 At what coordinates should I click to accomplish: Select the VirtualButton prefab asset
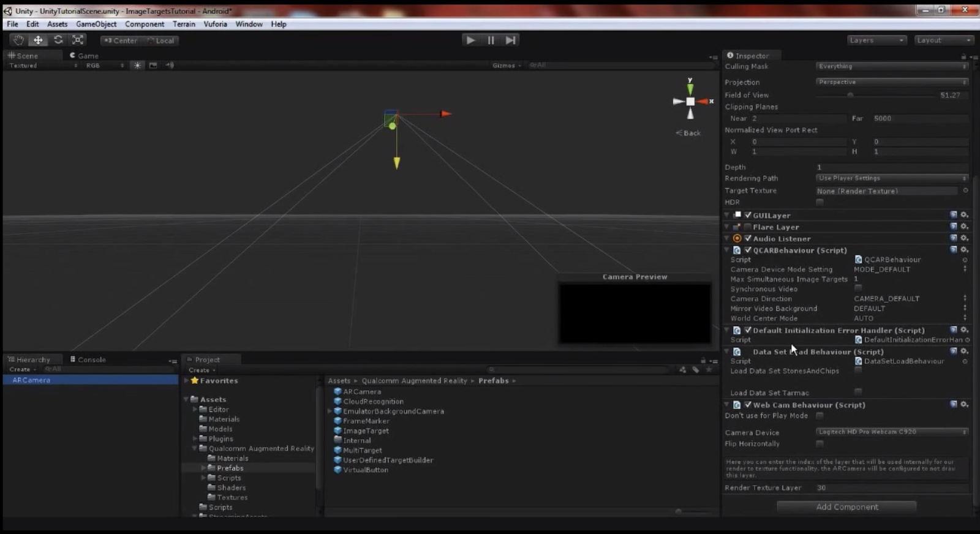(361, 470)
